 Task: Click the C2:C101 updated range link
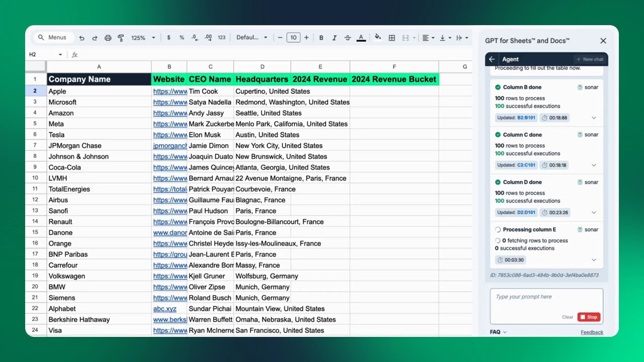click(526, 165)
